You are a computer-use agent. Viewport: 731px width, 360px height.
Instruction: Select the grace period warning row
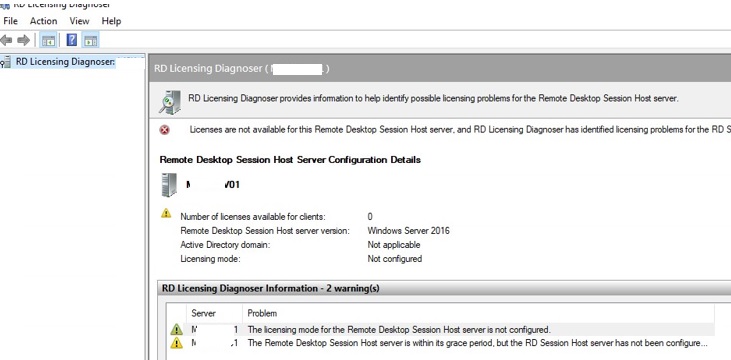[441, 344]
